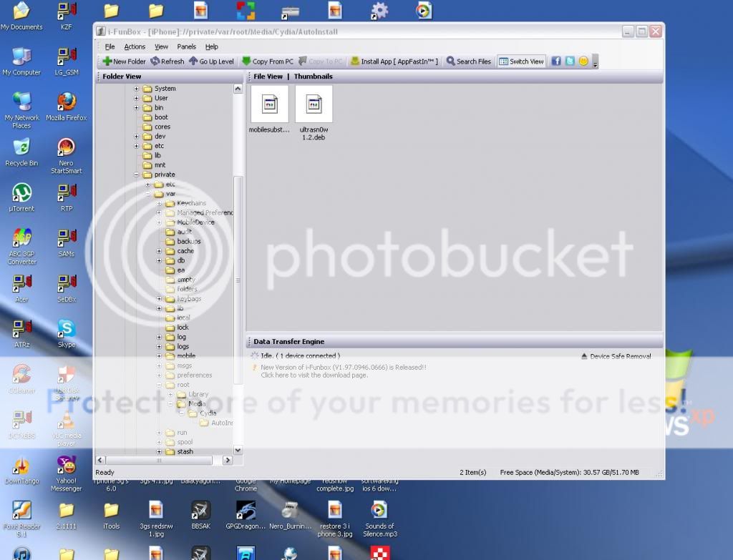
Task: Open restore 3 i phone 3.jpg file
Action: click(x=335, y=519)
